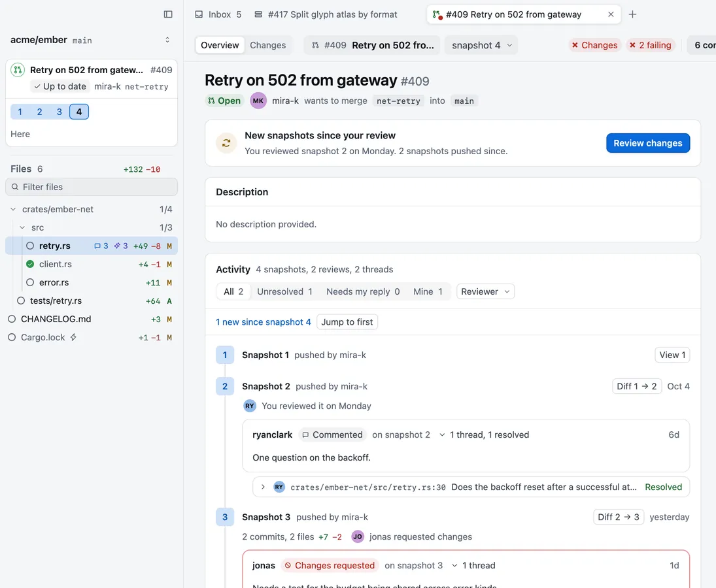Focus the Filter files input

click(x=92, y=187)
